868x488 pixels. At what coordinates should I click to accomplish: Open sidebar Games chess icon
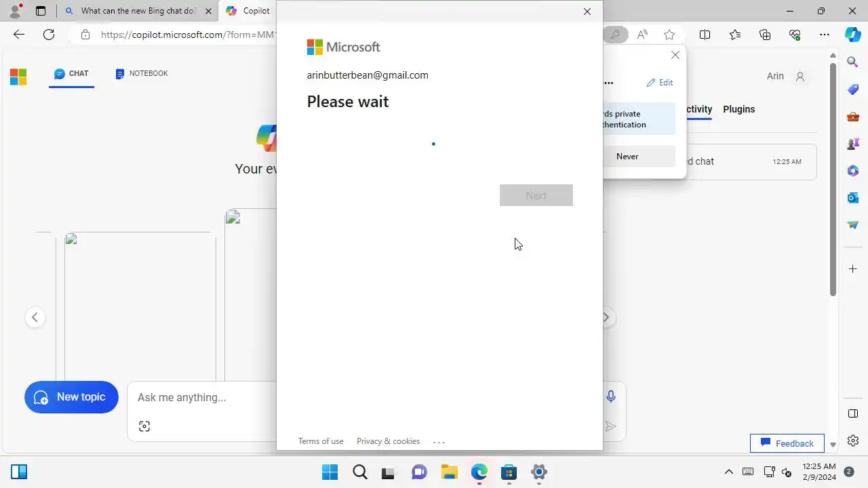[853, 144]
